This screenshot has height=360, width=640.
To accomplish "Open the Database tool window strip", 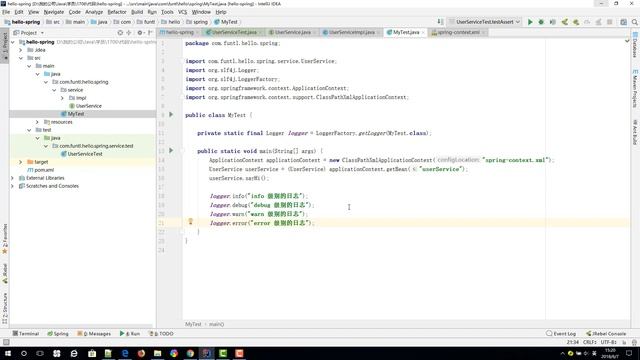I will [635, 46].
